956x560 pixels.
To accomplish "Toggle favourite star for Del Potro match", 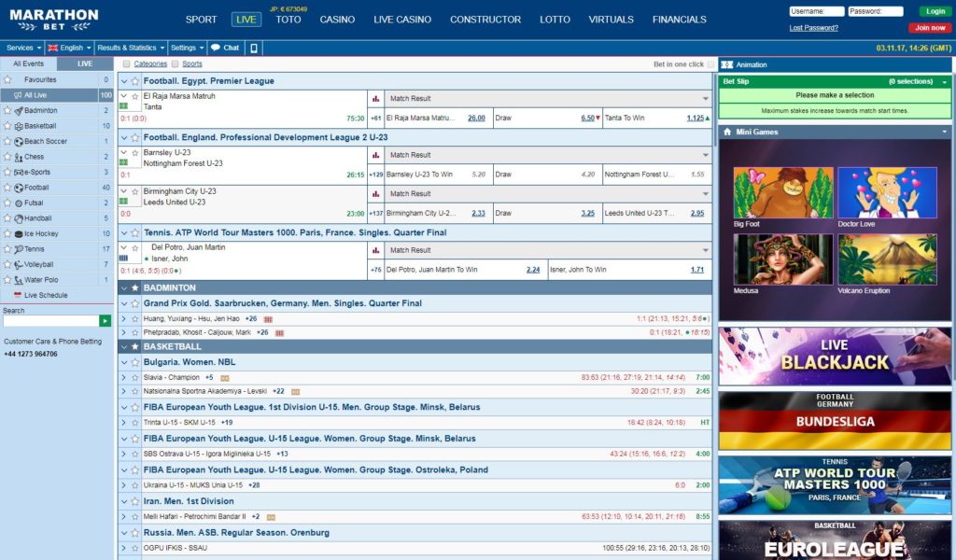I will pos(134,247).
